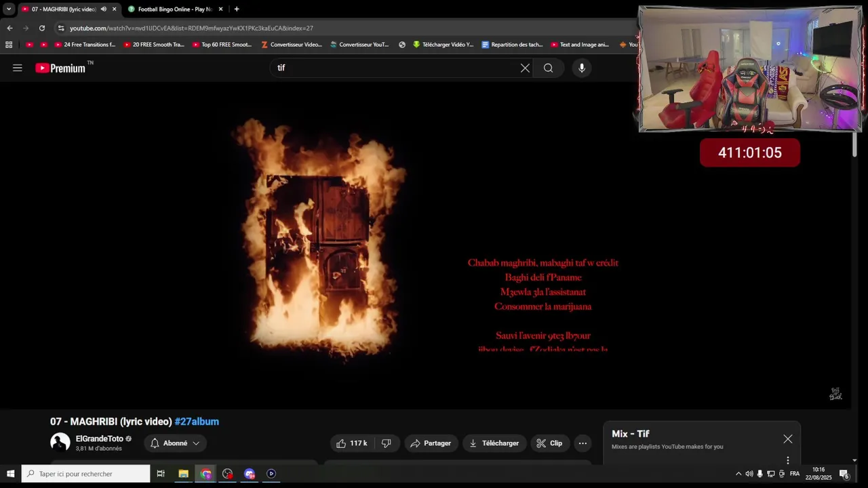Close the Mix - Tif playlist panel
Viewport: 868px width, 488px height.
coord(788,439)
